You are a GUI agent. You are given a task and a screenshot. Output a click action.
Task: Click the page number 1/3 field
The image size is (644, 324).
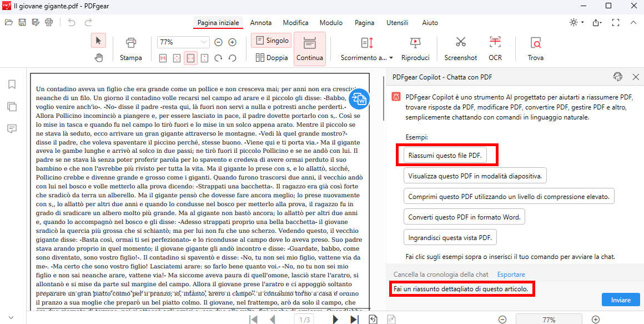304,318
